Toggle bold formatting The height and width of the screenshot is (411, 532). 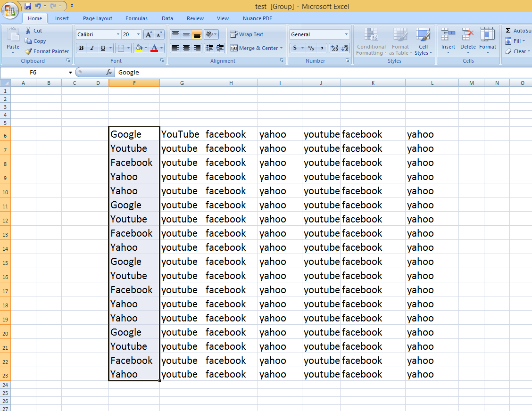tap(81, 48)
